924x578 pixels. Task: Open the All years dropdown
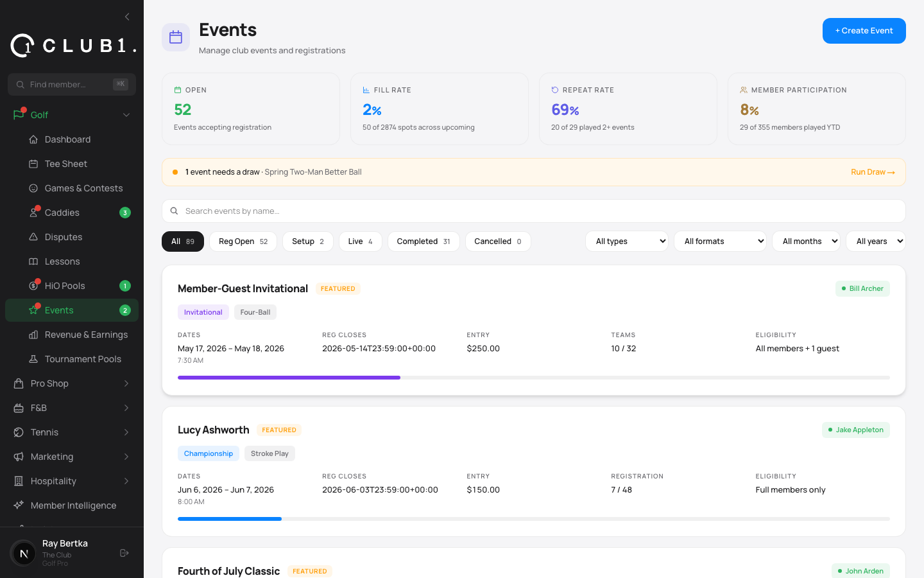point(876,241)
